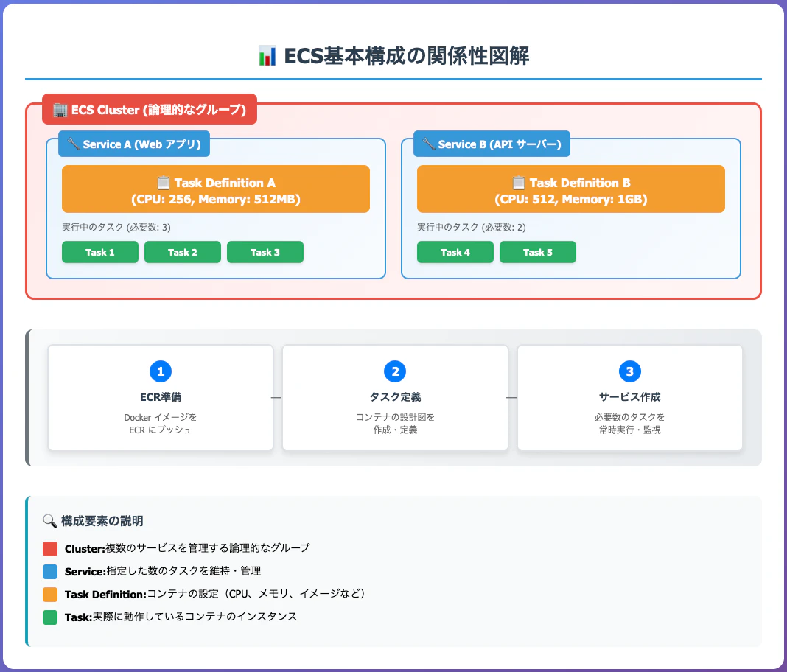
Task: Click the building icon beside ECS Cluster
Action: click(x=60, y=110)
